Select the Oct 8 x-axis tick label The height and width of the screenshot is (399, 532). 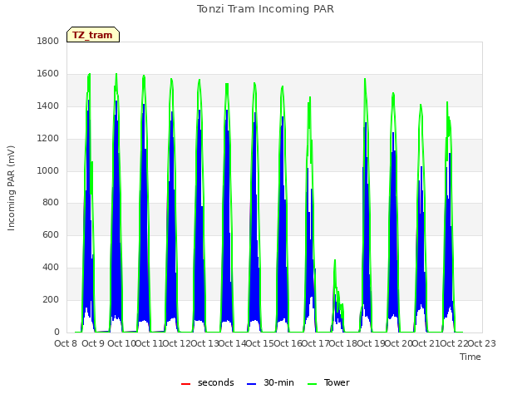coord(66,343)
